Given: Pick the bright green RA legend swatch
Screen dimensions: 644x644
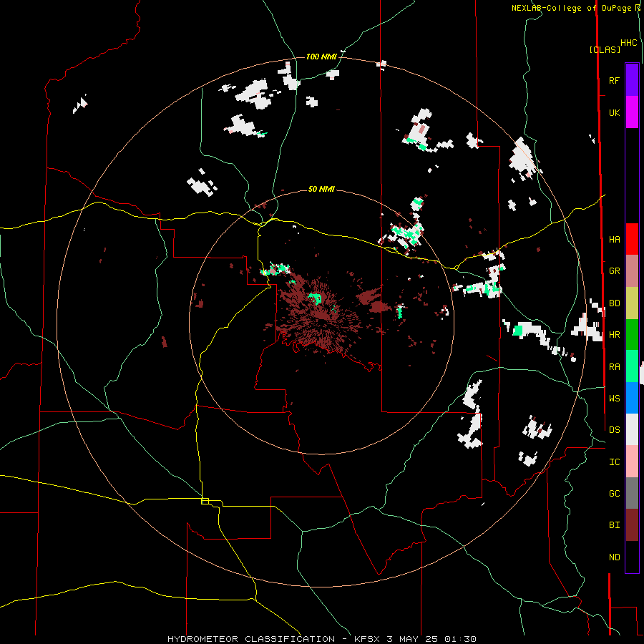Looking at the screenshot, I should [x=632, y=366].
